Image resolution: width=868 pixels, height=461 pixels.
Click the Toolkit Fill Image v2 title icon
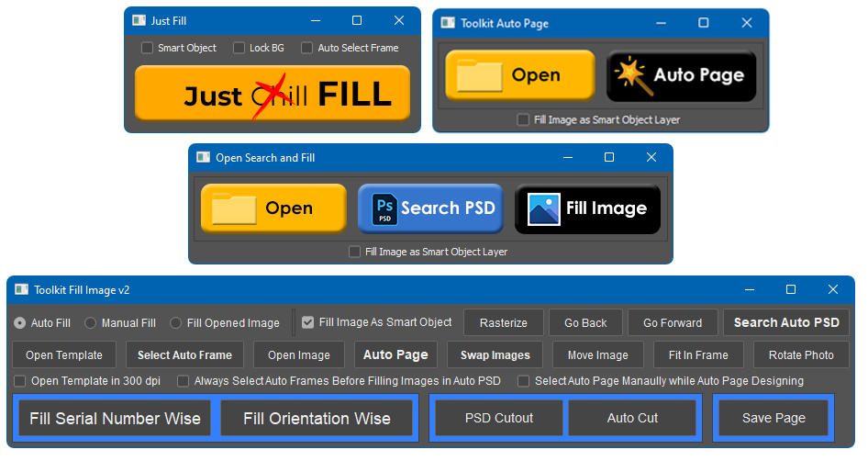click(x=21, y=290)
